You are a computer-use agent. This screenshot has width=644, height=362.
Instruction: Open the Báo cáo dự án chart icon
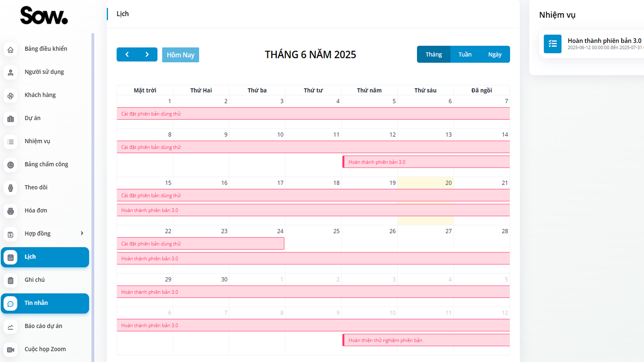tap(11, 327)
